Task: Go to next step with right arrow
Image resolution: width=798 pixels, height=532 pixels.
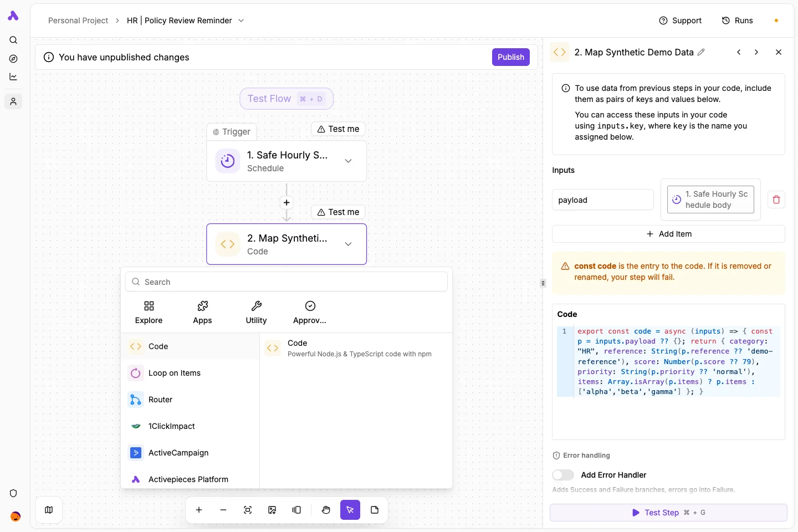Action: (756, 52)
